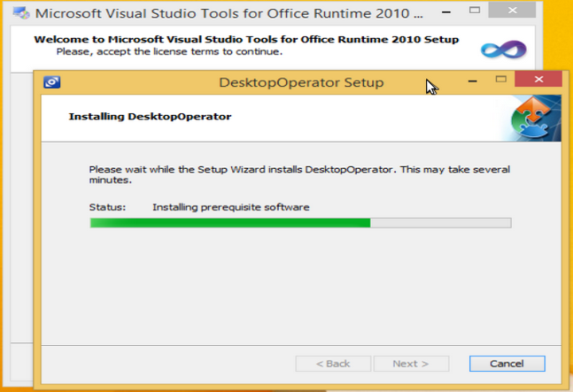Click the greyed-out Next > button
The image size is (573, 392).
coord(411,364)
